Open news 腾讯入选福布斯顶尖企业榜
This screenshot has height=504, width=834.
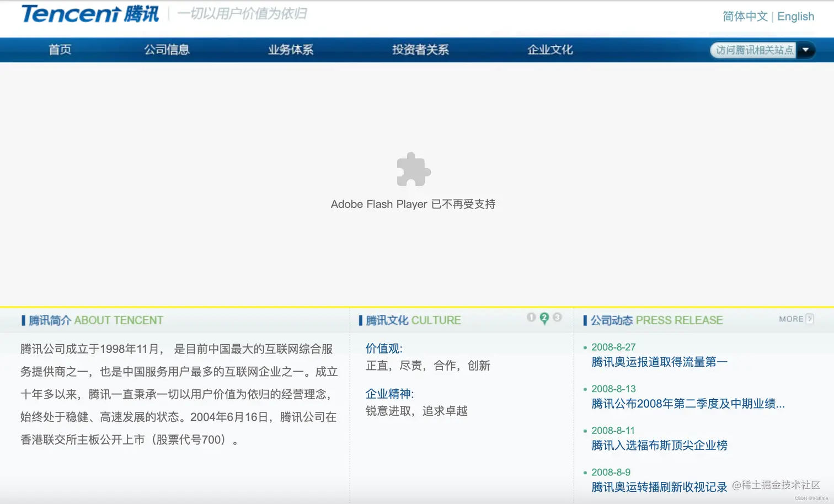(660, 445)
